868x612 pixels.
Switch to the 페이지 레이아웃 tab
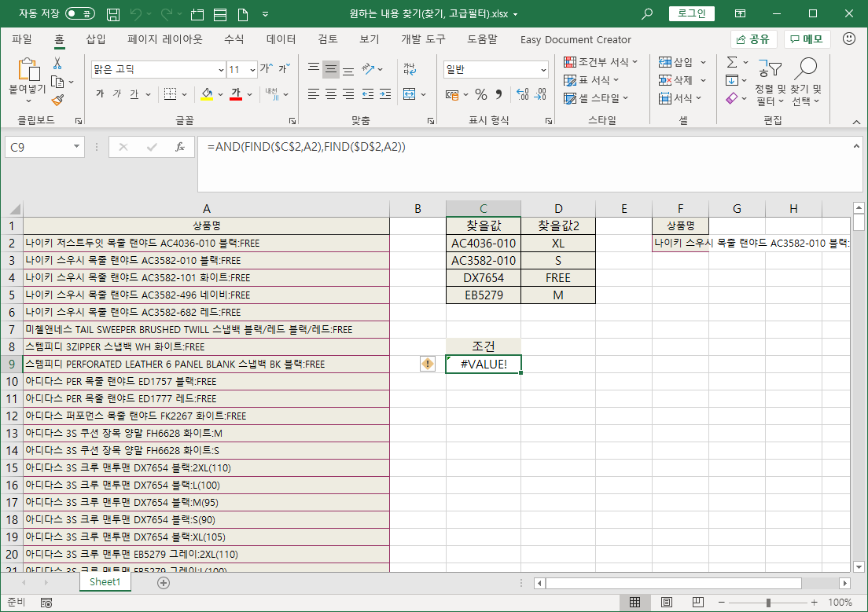click(165, 39)
